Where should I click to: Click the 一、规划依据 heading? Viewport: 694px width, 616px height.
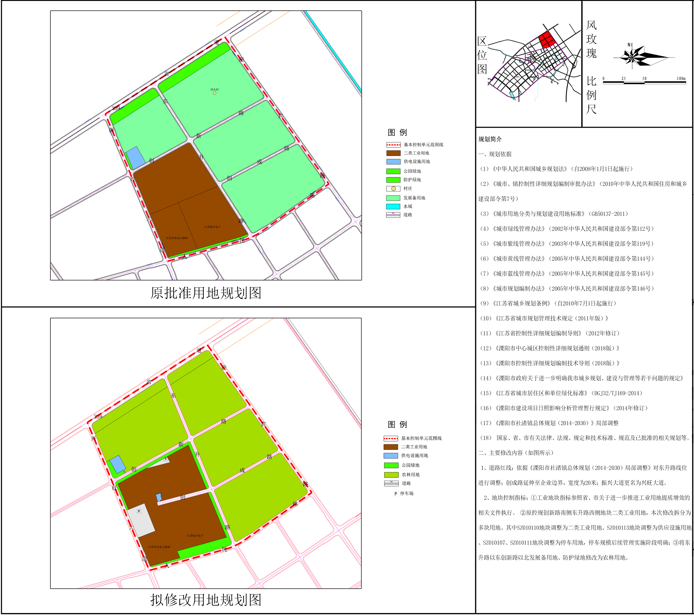pyautogui.click(x=495, y=154)
